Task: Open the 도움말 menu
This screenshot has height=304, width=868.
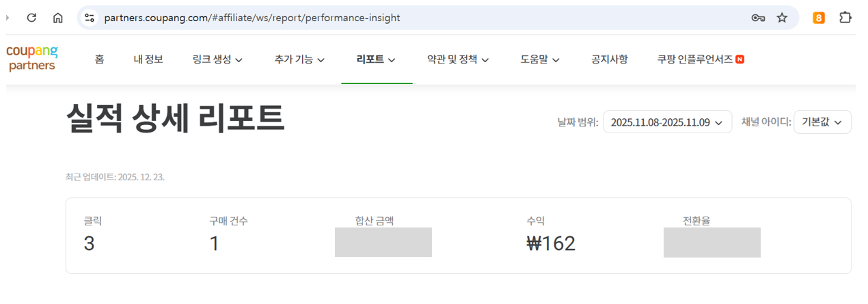Action: 540,59
